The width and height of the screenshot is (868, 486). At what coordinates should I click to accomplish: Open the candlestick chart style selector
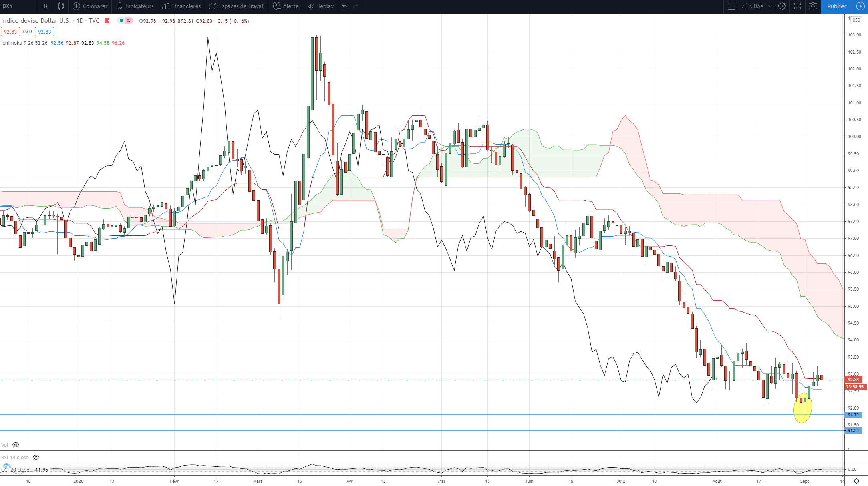61,6
